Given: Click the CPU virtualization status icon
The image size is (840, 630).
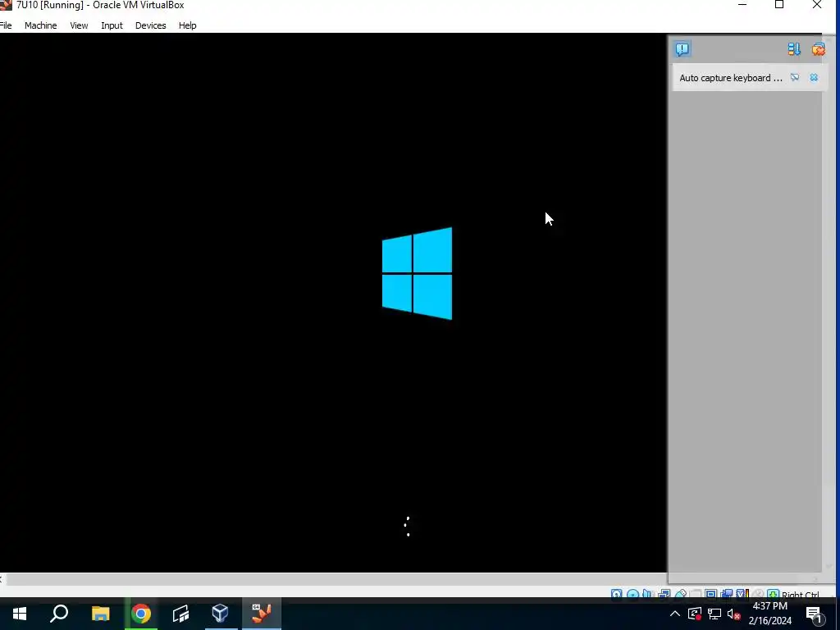Looking at the screenshot, I should pyautogui.click(x=742, y=594).
